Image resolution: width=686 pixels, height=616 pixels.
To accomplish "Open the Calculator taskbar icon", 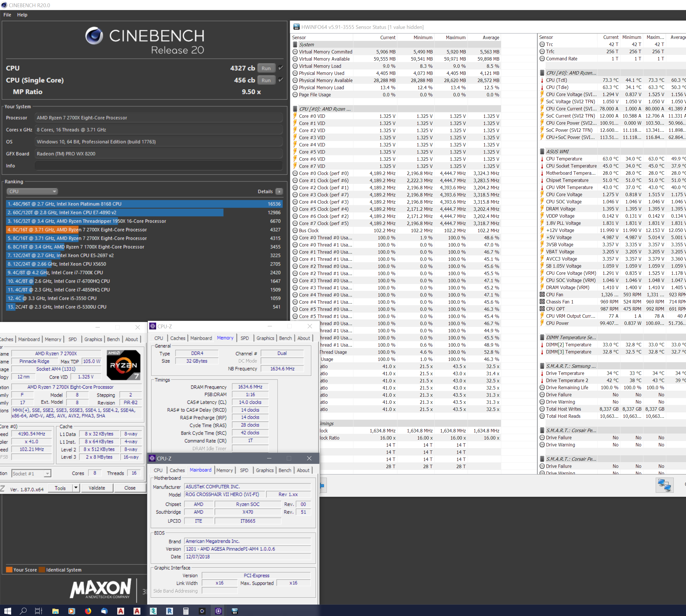I will pyautogui.click(x=186, y=611).
